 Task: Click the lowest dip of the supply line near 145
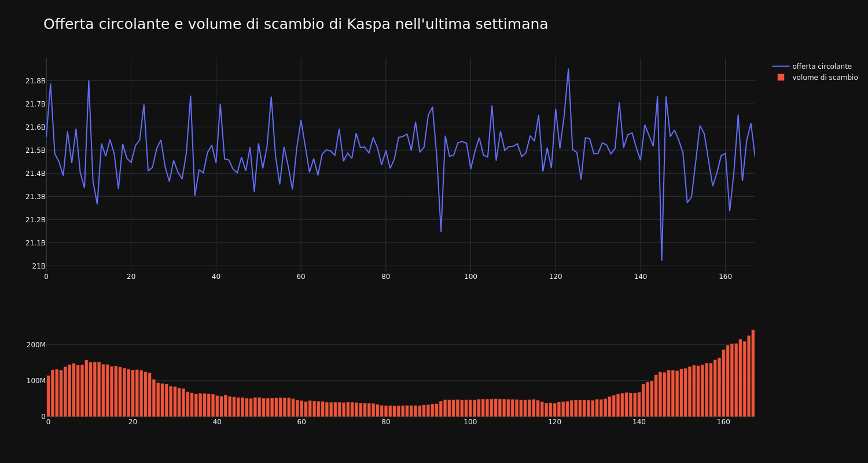pyautogui.click(x=661, y=260)
